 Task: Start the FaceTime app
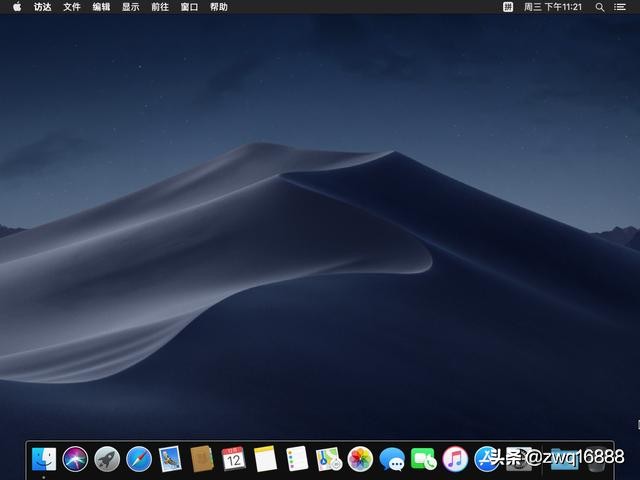[423, 459]
